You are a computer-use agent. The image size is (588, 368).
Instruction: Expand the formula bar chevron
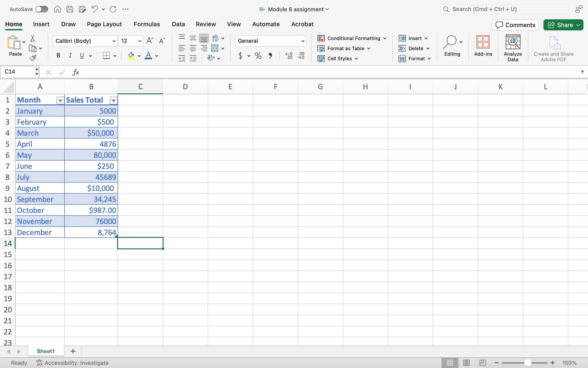582,72
